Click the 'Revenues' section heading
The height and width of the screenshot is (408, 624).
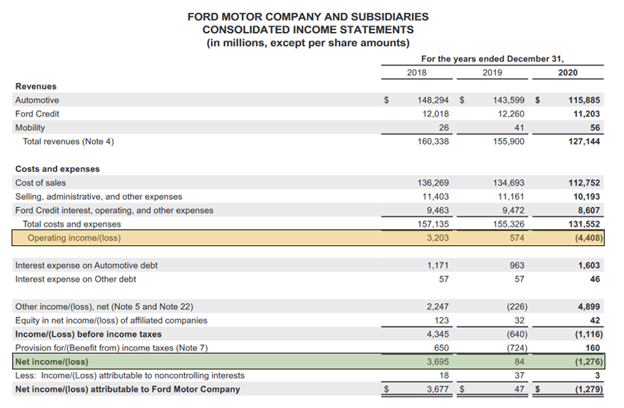coord(36,86)
